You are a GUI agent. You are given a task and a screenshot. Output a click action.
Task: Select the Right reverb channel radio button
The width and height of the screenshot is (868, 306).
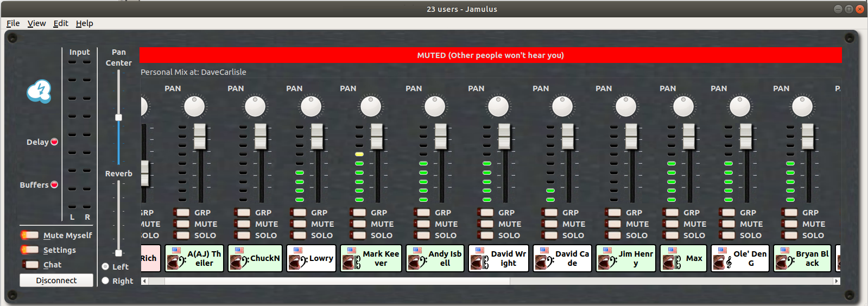(x=106, y=280)
